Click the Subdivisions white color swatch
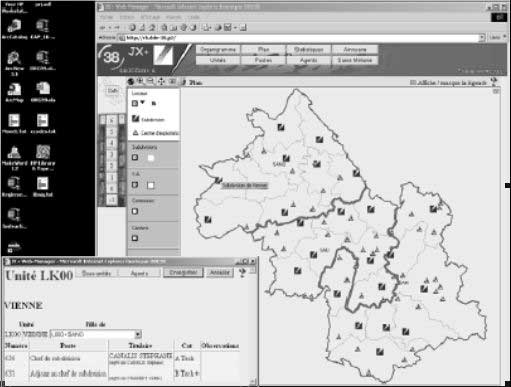The image size is (511, 387). click(x=151, y=158)
